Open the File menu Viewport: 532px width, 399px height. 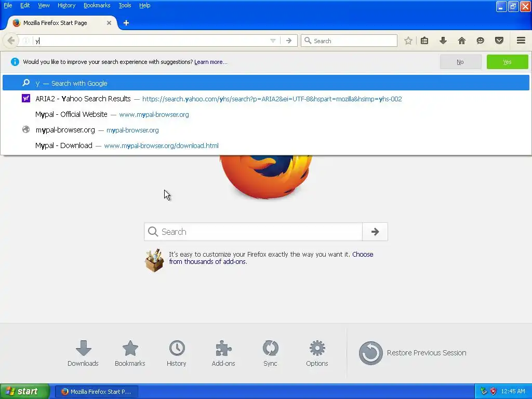click(8, 5)
